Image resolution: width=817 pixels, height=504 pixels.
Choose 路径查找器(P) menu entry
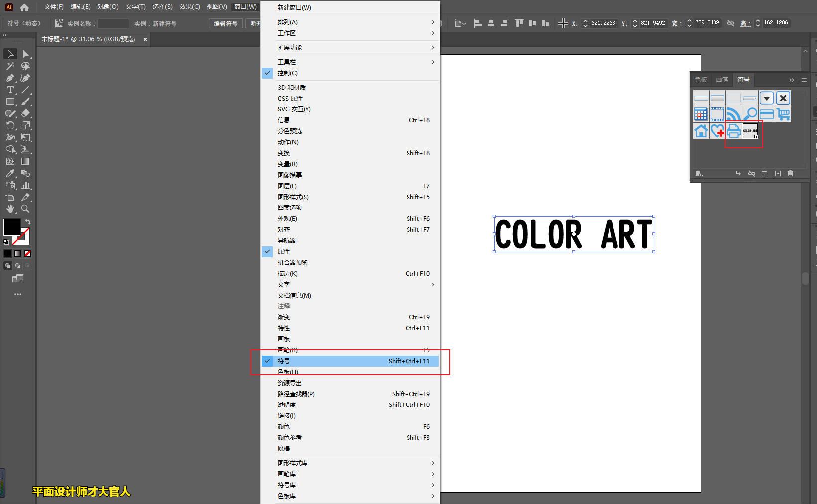point(350,394)
